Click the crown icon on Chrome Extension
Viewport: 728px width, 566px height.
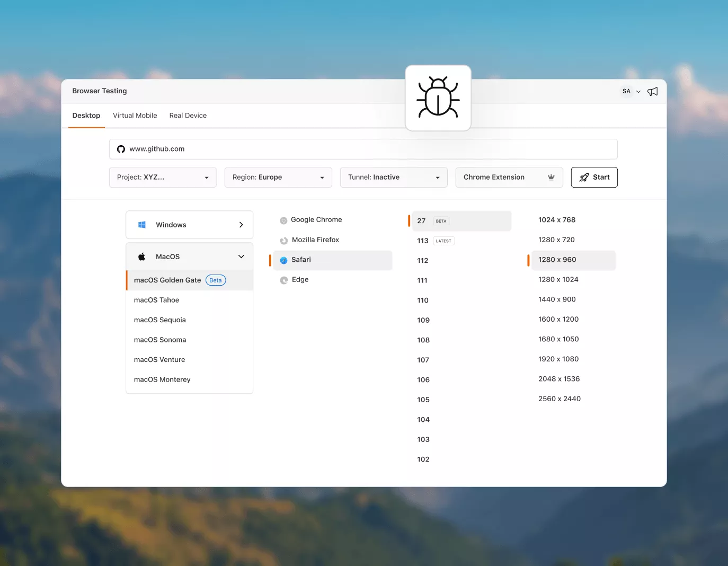(x=551, y=177)
